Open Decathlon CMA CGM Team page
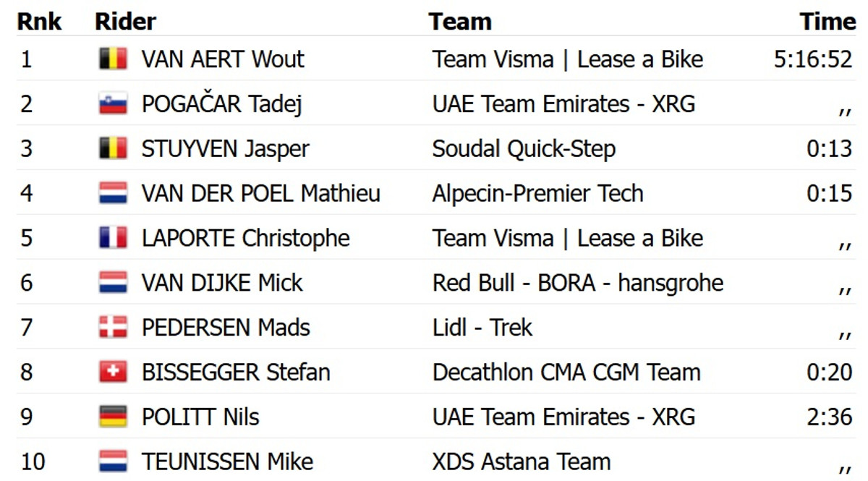The height and width of the screenshot is (481, 868). (566, 373)
